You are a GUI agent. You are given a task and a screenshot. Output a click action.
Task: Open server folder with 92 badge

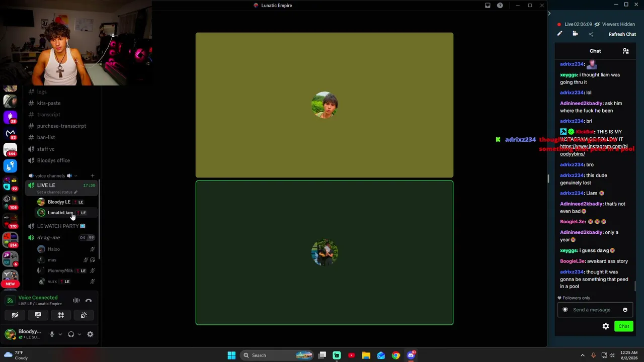10,184
